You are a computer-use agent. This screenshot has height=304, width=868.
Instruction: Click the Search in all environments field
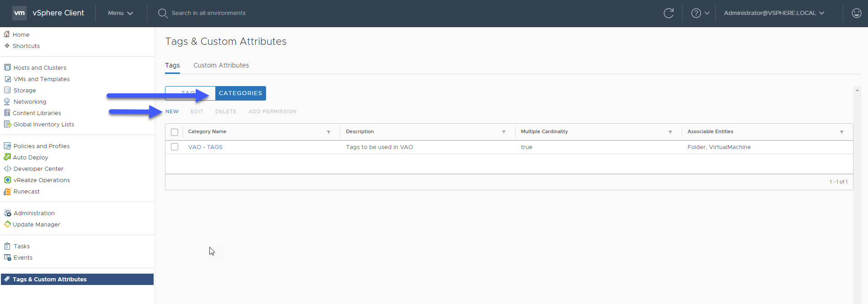click(x=209, y=13)
